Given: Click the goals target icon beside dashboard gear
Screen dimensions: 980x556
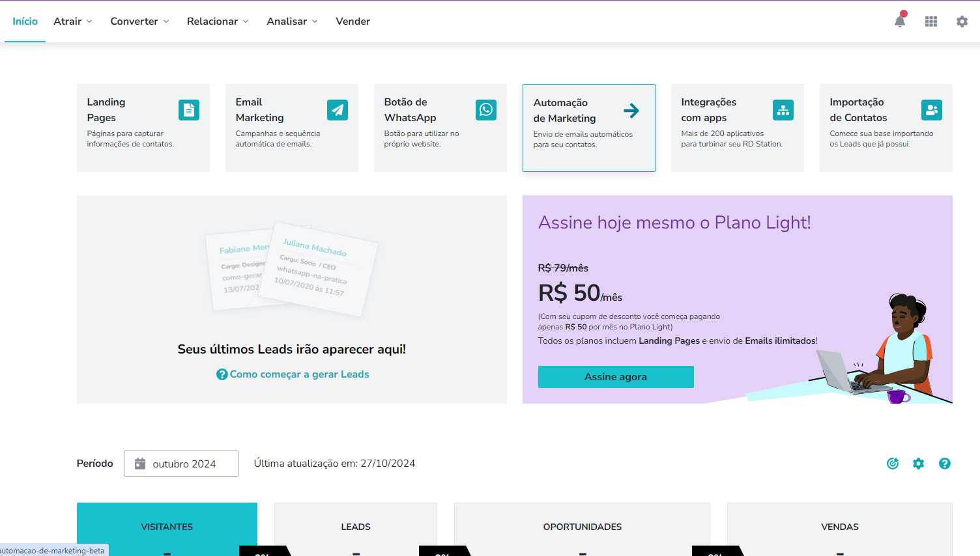Looking at the screenshot, I should (x=893, y=464).
